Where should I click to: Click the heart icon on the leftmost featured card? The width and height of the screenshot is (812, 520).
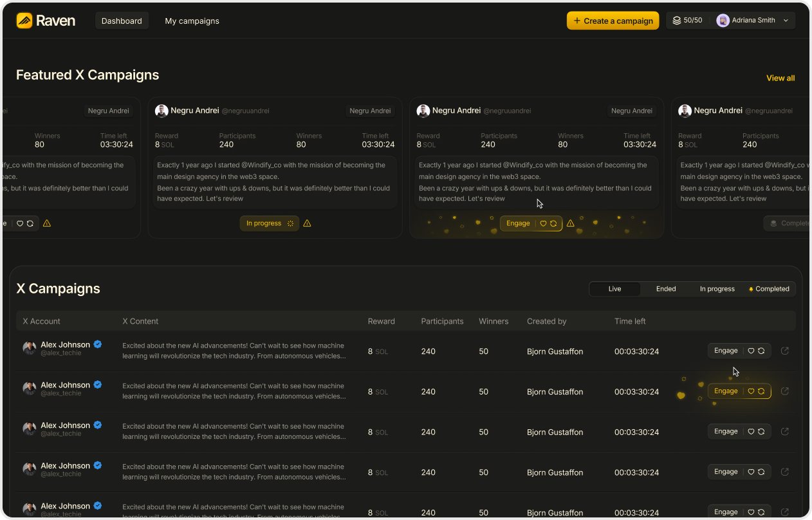[20, 223]
